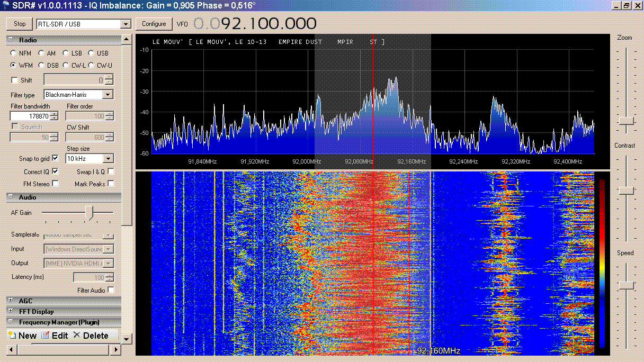Viewport: 644px width, 362px height.
Task: Click the waterfall color gradient bar
Action: pos(602,264)
